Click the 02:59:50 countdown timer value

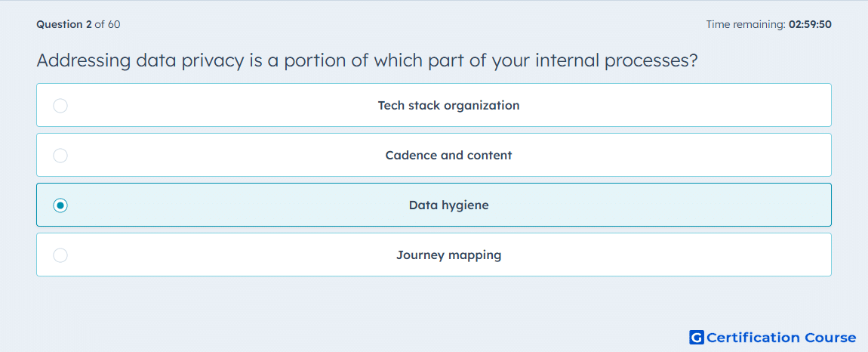click(x=810, y=24)
